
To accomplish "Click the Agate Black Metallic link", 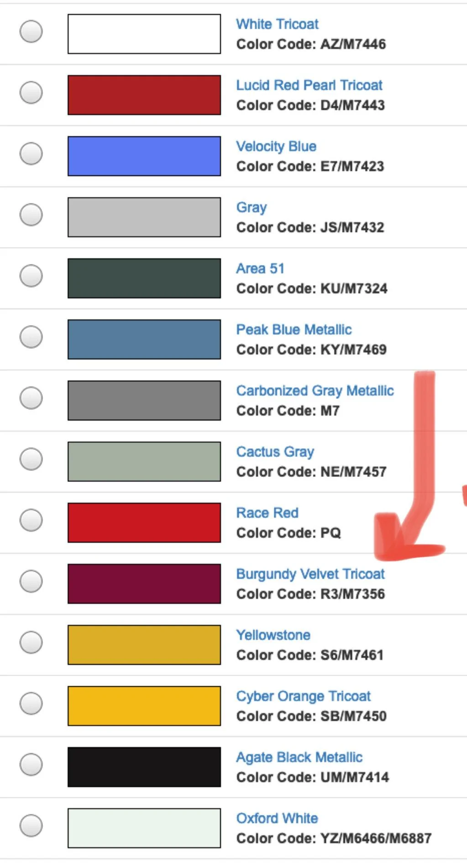I will pyautogui.click(x=299, y=757).
